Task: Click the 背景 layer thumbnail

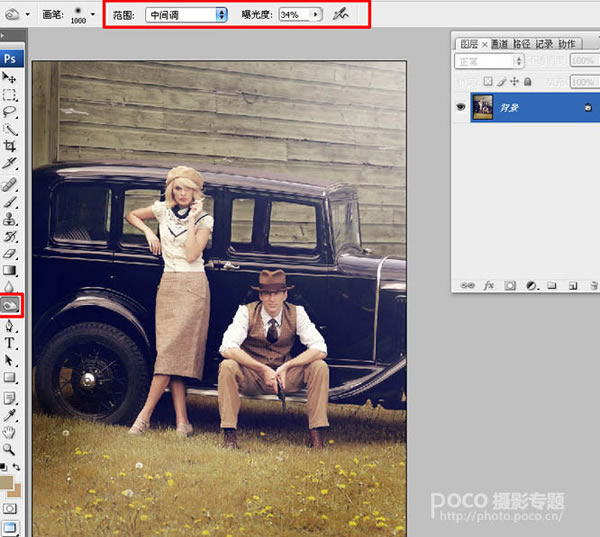Action: click(486, 108)
